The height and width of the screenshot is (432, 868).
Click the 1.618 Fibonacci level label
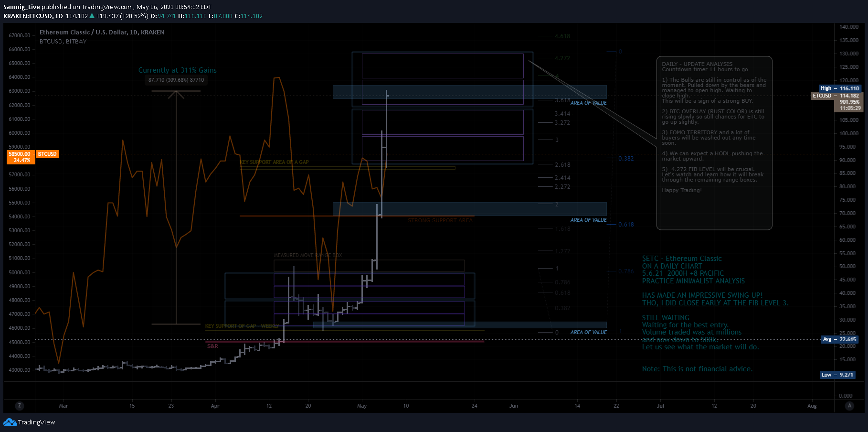[562, 229]
